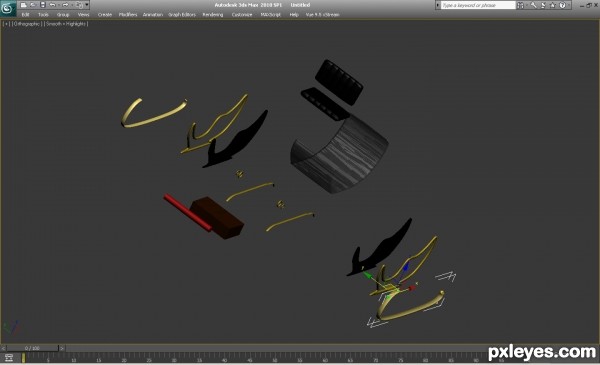The image size is (600, 365).
Task: Click the Subscription Center key icon
Action: click(x=533, y=5)
